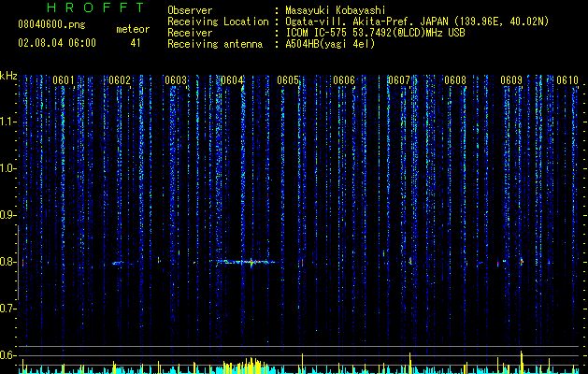Image resolution: width=588 pixels, height=374 pixels.
Task: Click the 0604 time marker
Action: point(232,80)
